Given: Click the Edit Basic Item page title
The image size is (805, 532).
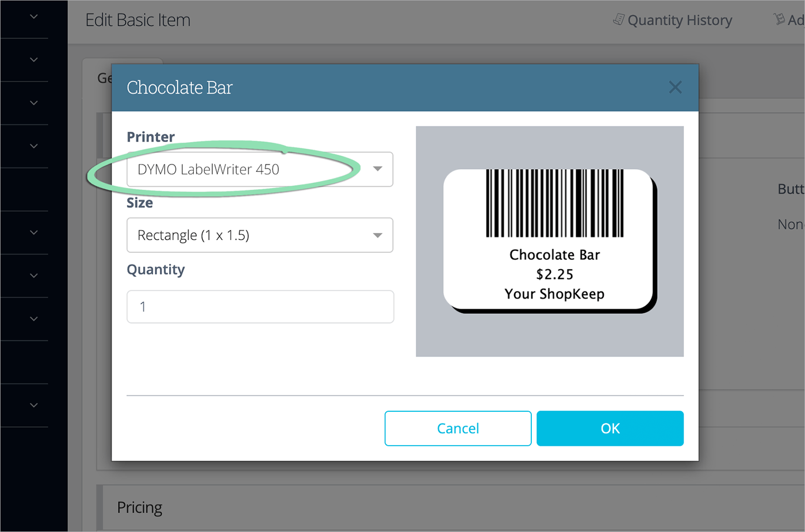Looking at the screenshot, I should 138,20.
